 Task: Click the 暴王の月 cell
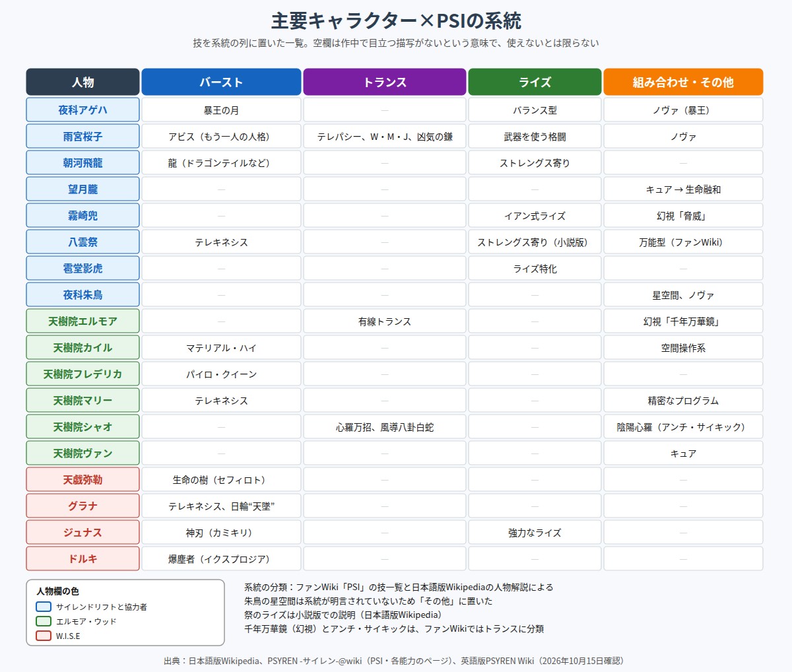(221, 110)
